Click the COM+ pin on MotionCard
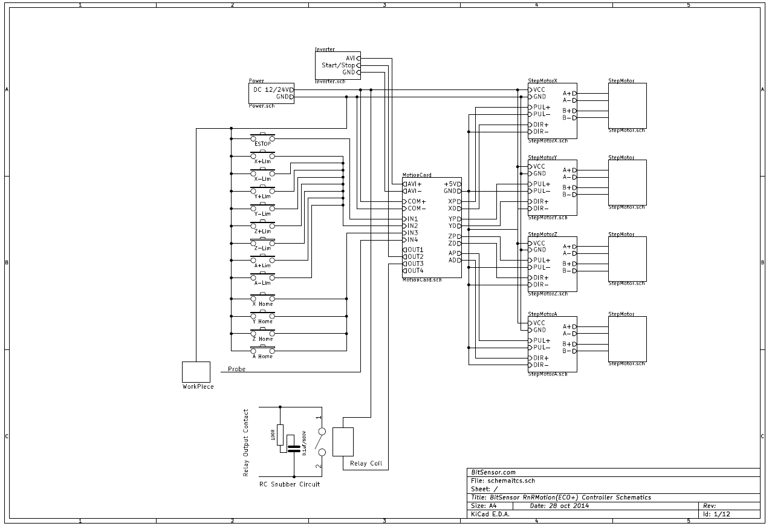 [414, 201]
